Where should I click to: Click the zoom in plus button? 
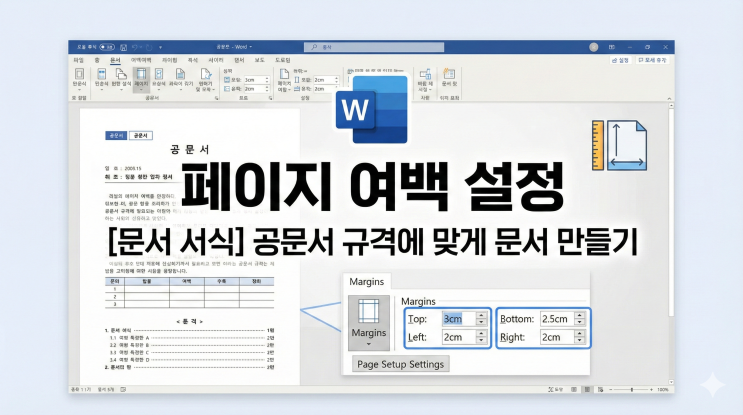(x=652, y=389)
